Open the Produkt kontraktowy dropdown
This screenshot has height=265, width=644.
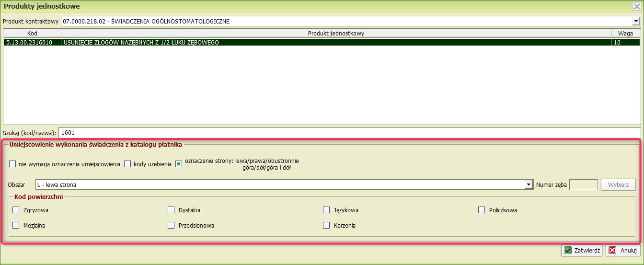point(636,21)
